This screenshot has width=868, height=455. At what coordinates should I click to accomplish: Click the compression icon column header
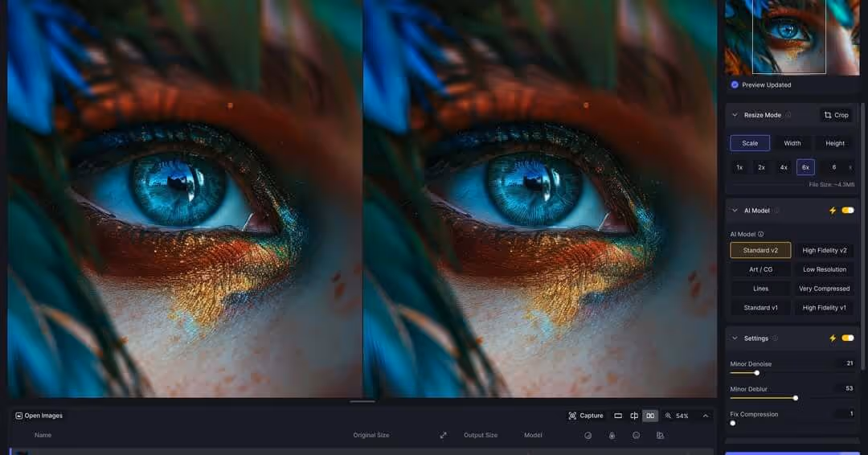660,436
